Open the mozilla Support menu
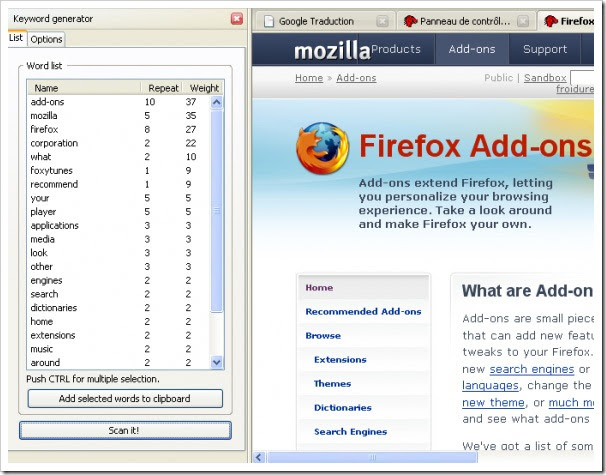Viewport: 606px width, 475px height. click(x=545, y=49)
